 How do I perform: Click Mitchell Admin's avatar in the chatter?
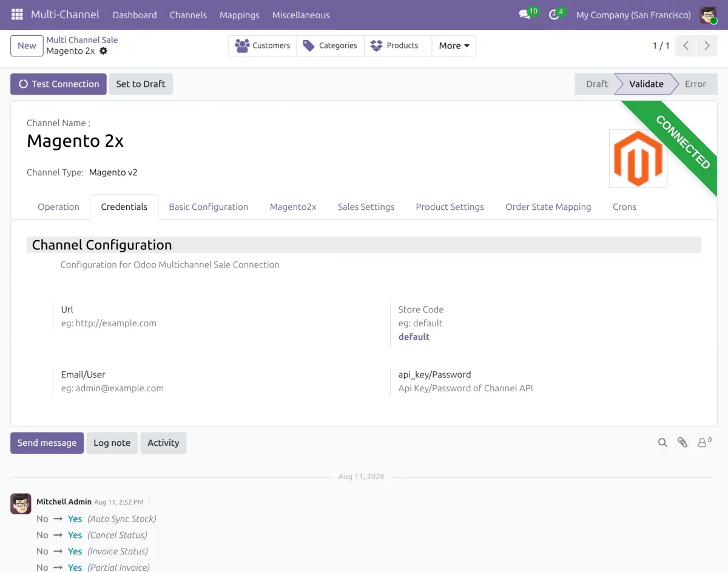tap(21, 503)
